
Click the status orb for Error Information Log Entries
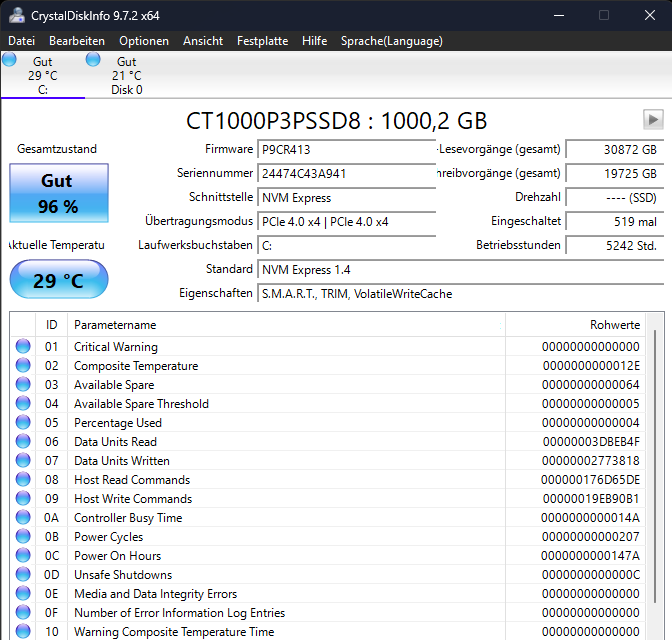(x=23, y=612)
